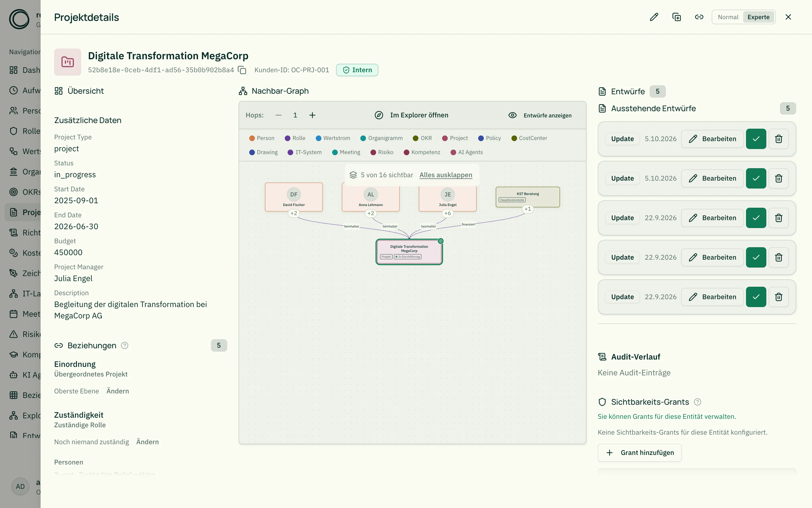Expand Julia Engel's +6 hidden neighbors

(x=447, y=213)
